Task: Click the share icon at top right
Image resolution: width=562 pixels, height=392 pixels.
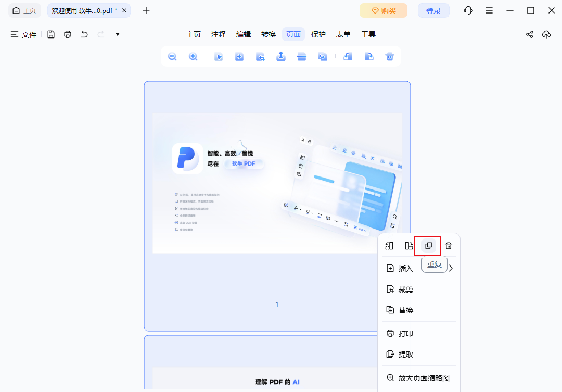Action: [530, 34]
